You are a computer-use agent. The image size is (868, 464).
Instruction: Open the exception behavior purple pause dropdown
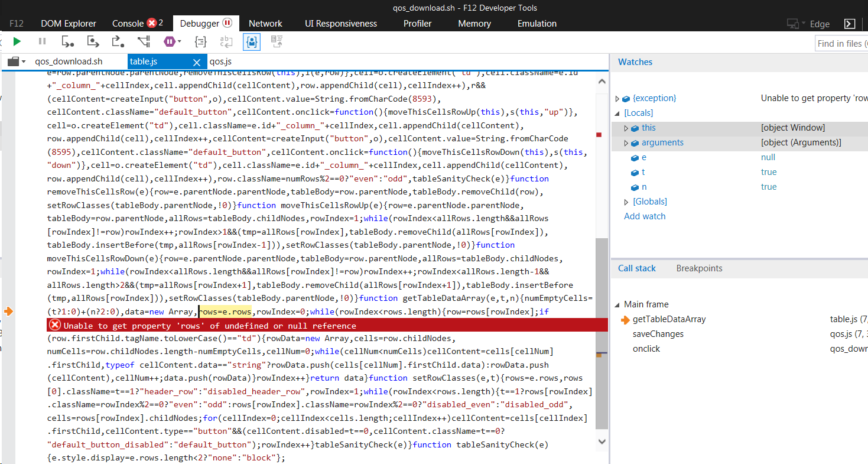pos(172,41)
